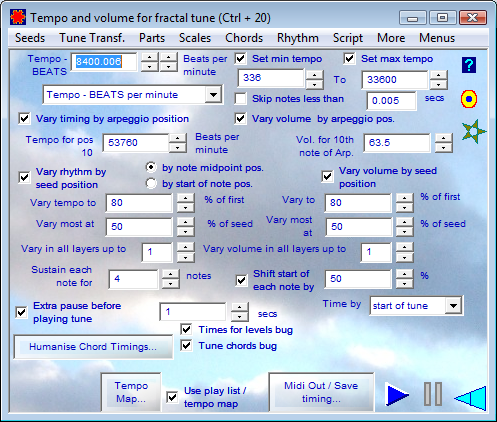The width and height of the screenshot is (497, 422).
Task: Toggle Vary timing by arpeggio position
Action: click(x=24, y=118)
